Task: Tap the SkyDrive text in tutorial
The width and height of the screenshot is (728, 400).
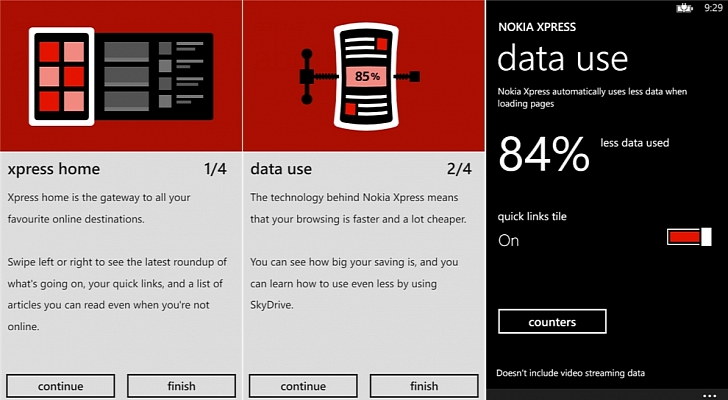Action: 272,305
